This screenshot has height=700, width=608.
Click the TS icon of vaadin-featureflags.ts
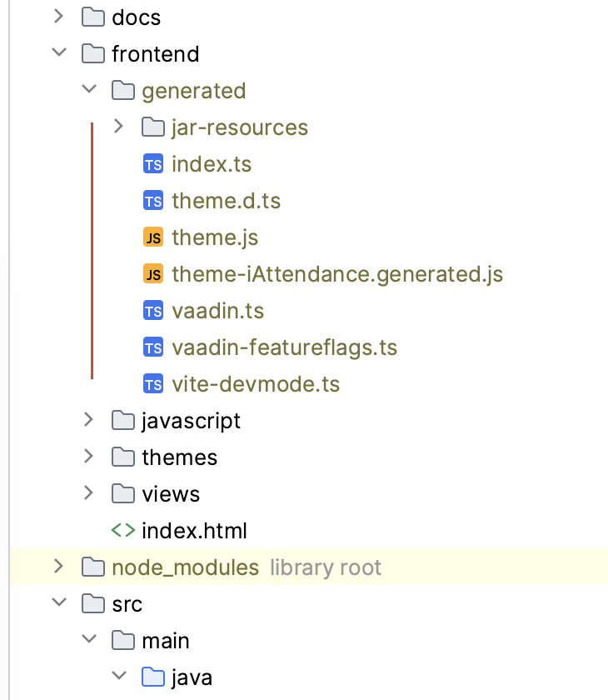point(153,347)
